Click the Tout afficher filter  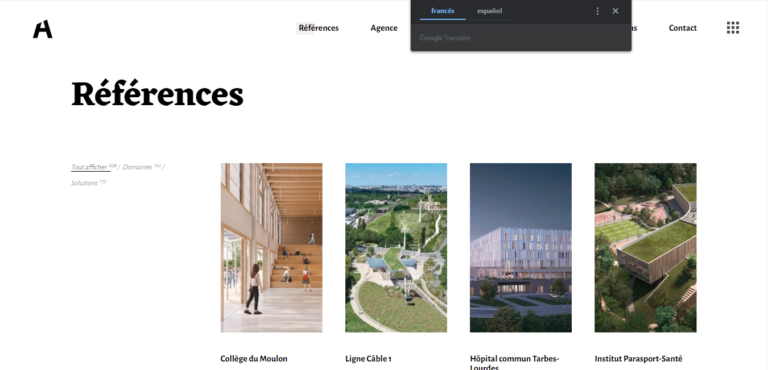90,167
